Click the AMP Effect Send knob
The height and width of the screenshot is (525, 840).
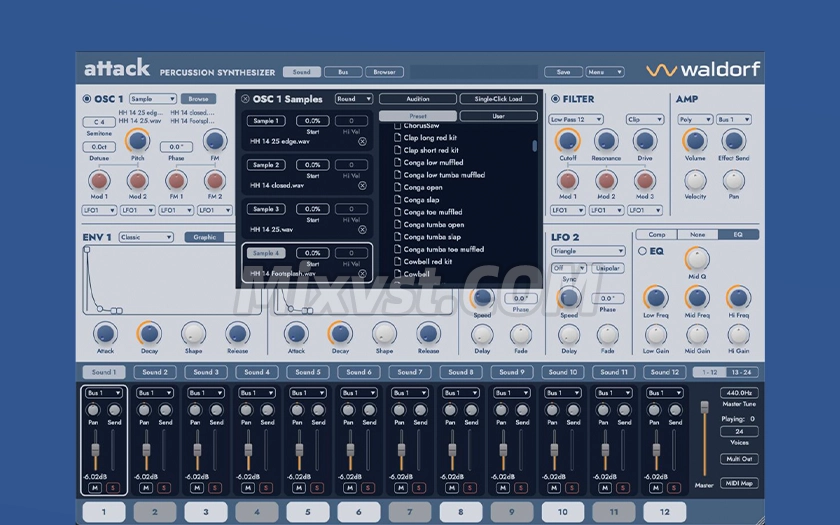tap(733, 141)
